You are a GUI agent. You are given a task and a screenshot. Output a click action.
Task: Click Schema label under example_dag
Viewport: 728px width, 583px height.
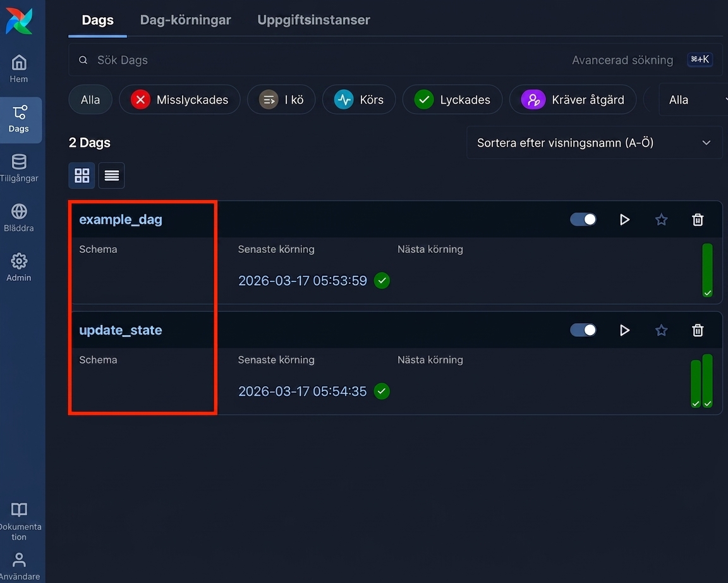coord(98,249)
